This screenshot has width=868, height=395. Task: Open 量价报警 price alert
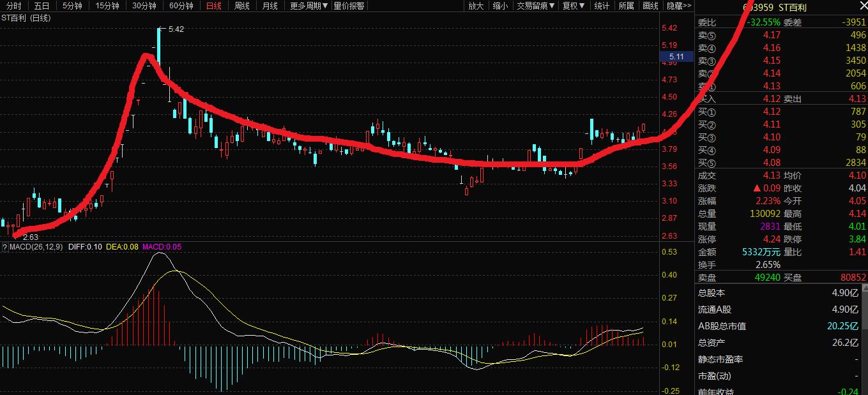pyautogui.click(x=349, y=6)
